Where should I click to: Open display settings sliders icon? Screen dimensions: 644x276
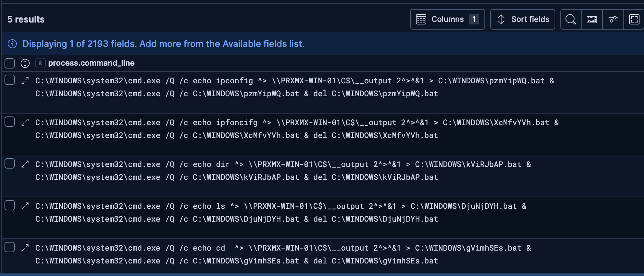pyautogui.click(x=613, y=19)
